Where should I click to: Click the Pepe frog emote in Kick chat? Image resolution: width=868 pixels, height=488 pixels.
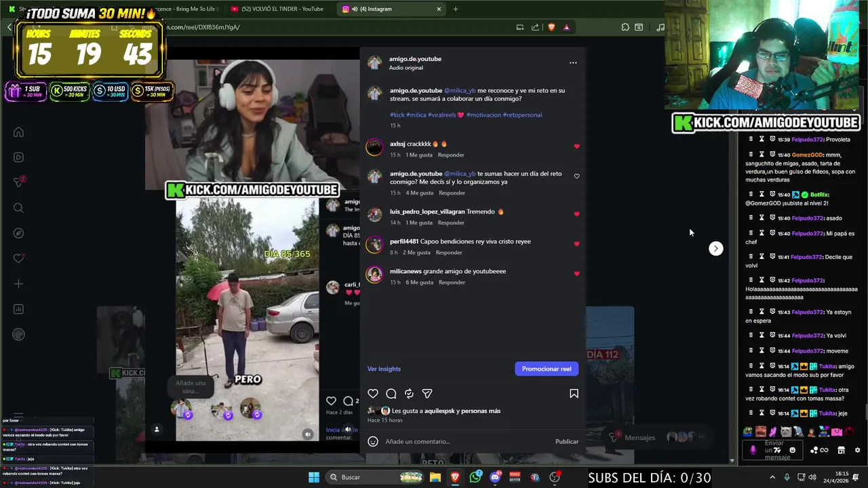click(748, 432)
